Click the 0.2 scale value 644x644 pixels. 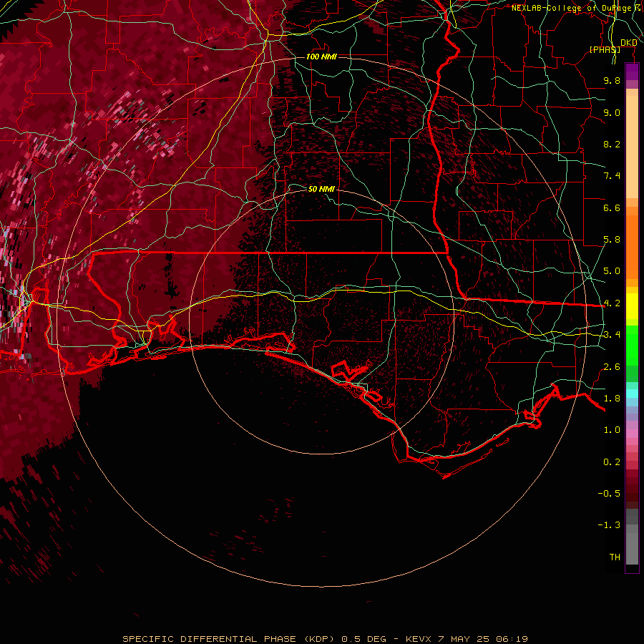point(612,462)
